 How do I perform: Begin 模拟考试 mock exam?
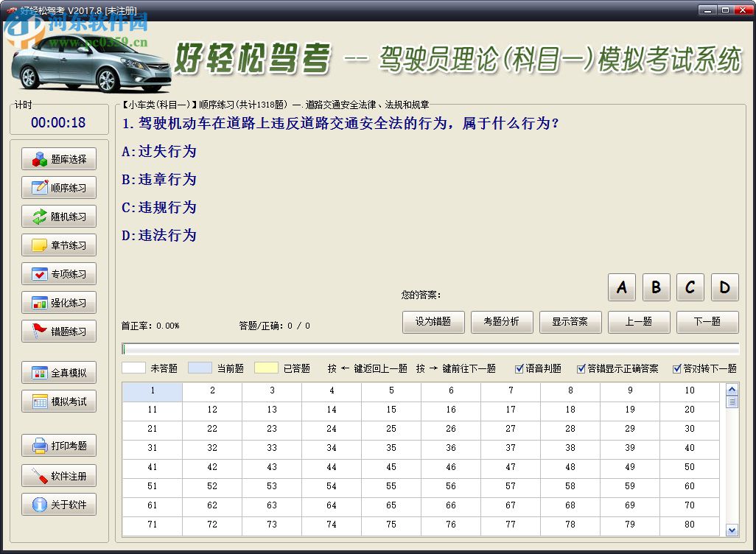tap(58, 402)
